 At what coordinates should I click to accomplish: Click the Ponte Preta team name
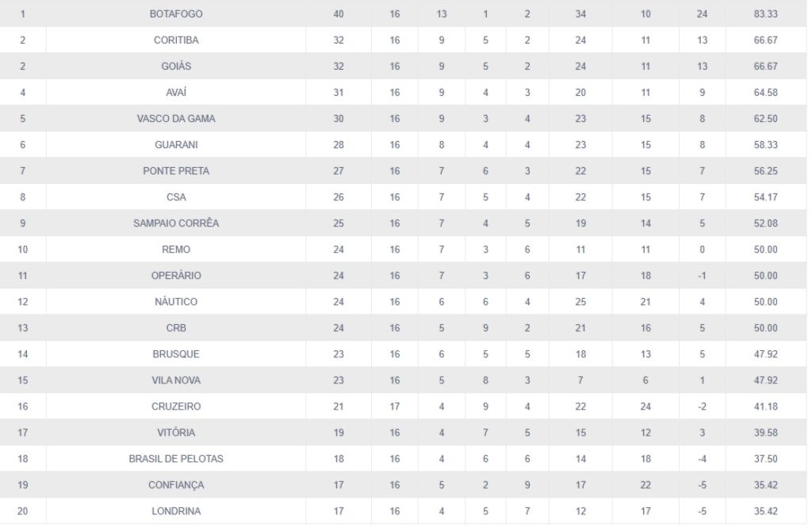coord(175,171)
